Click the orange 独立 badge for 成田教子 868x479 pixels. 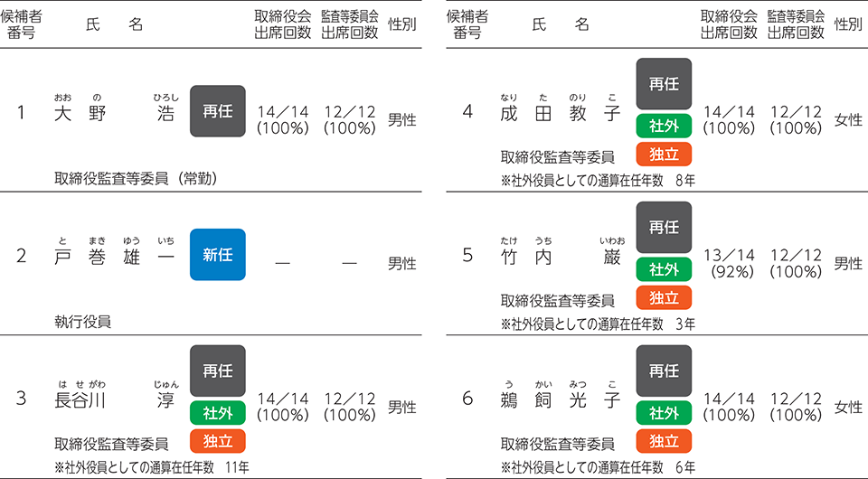coord(664,154)
